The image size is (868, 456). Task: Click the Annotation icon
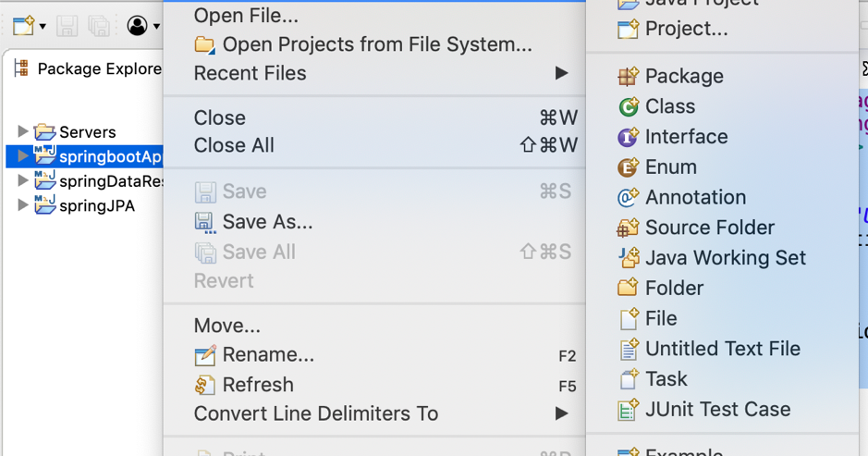pyautogui.click(x=629, y=198)
